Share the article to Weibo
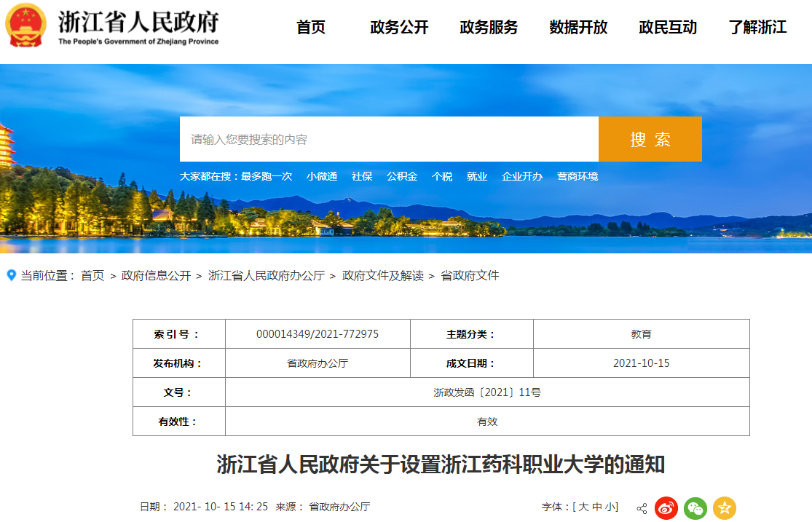The width and height of the screenshot is (812, 522). coord(665,508)
